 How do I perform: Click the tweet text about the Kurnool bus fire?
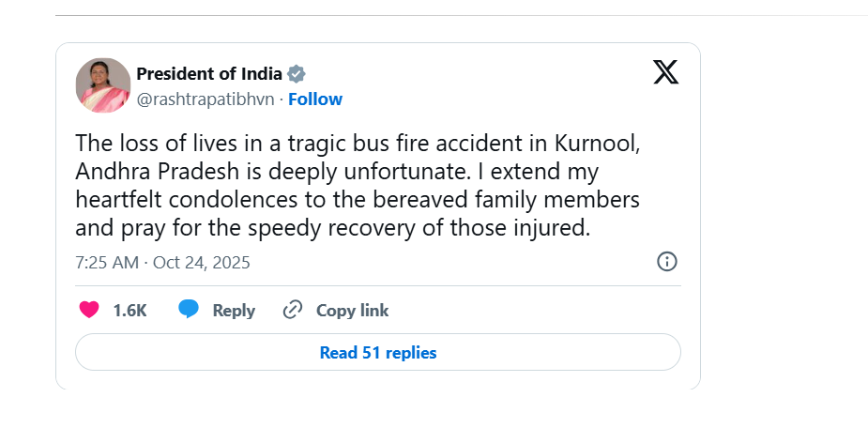357,186
